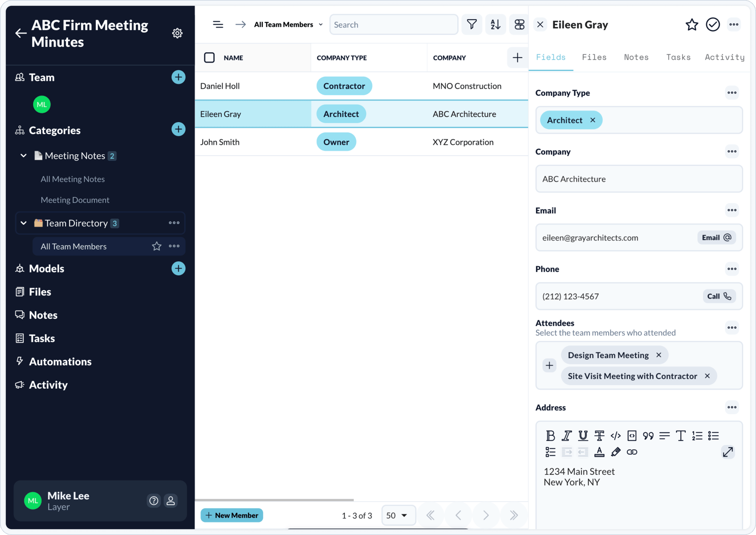The width and height of the screenshot is (756, 535).
Task: Favorite Eileen Gray with the star icon
Action: (692, 24)
